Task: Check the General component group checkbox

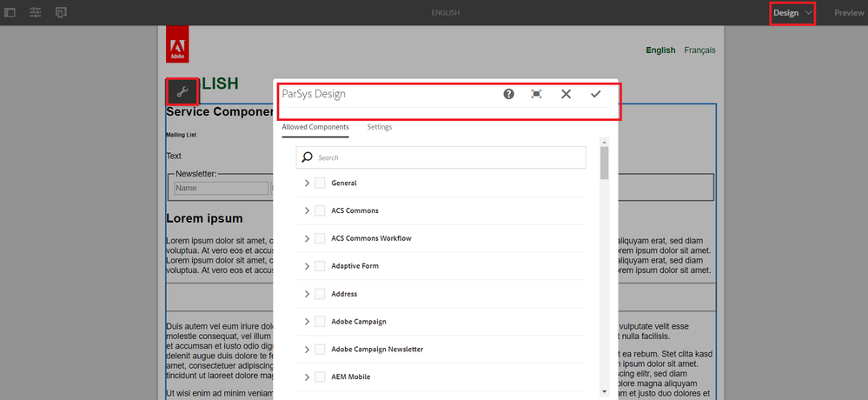Action: tap(320, 183)
